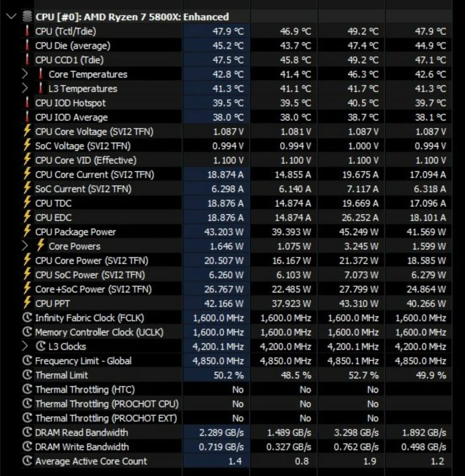Viewport: 465px width, 476px height.
Task: Click the lightning bolt icon beside CPU Package Power
Action: coord(27,232)
